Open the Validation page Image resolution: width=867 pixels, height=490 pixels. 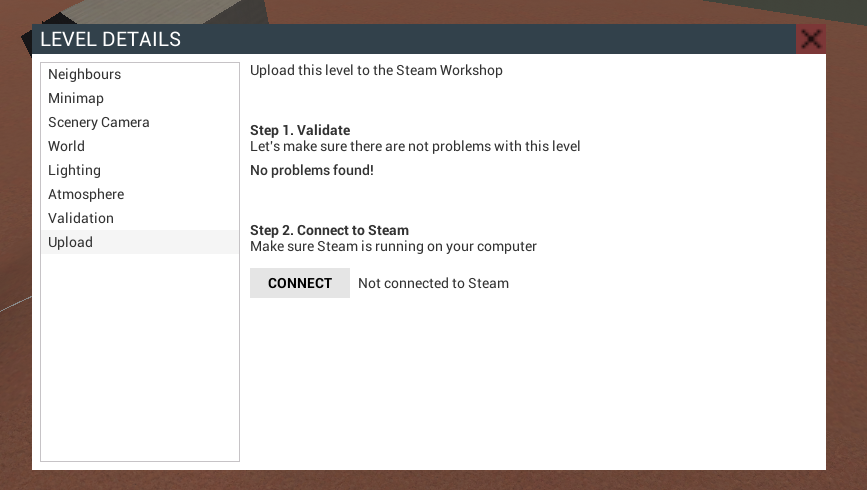click(x=140, y=218)
